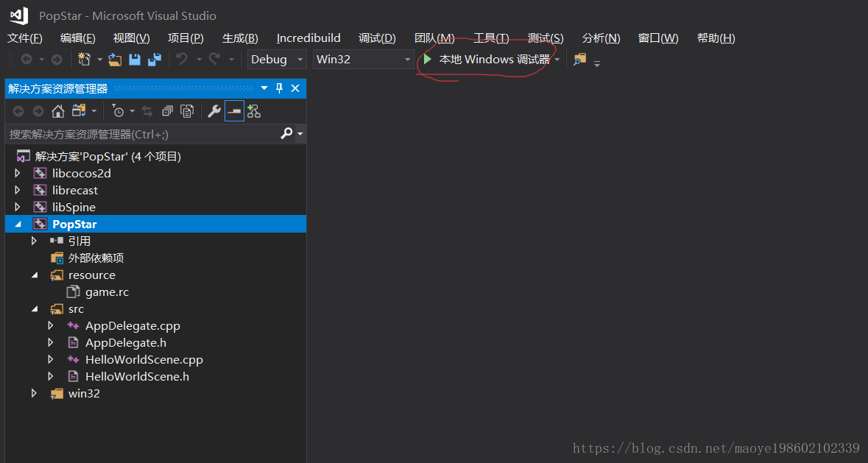Open Solution Explorer window position dropdown
Screen dimensions: 868x463
pos(264,88)
